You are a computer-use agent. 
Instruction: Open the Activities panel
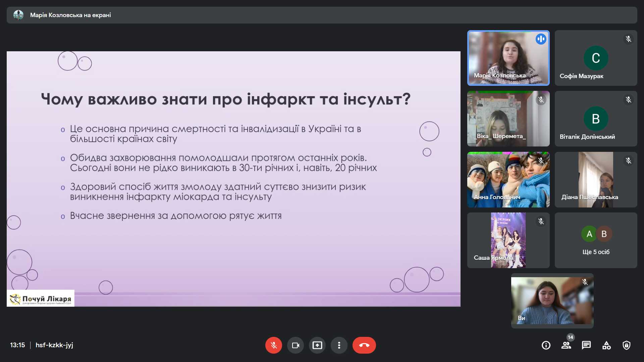pos(606,345)
